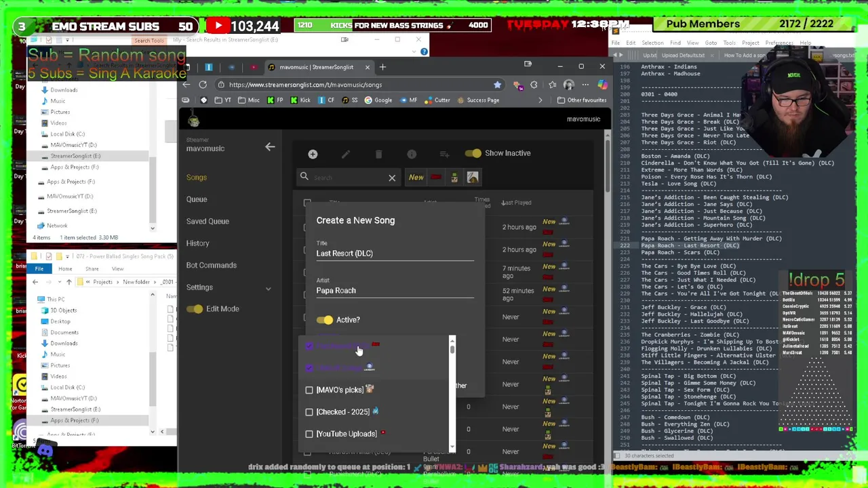Click the favourite star in address bar
Screen dimensions: 868x488
498,85
